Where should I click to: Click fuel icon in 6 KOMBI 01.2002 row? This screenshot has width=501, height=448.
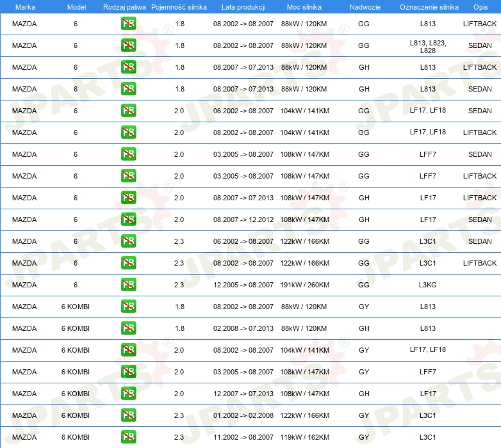128,415
